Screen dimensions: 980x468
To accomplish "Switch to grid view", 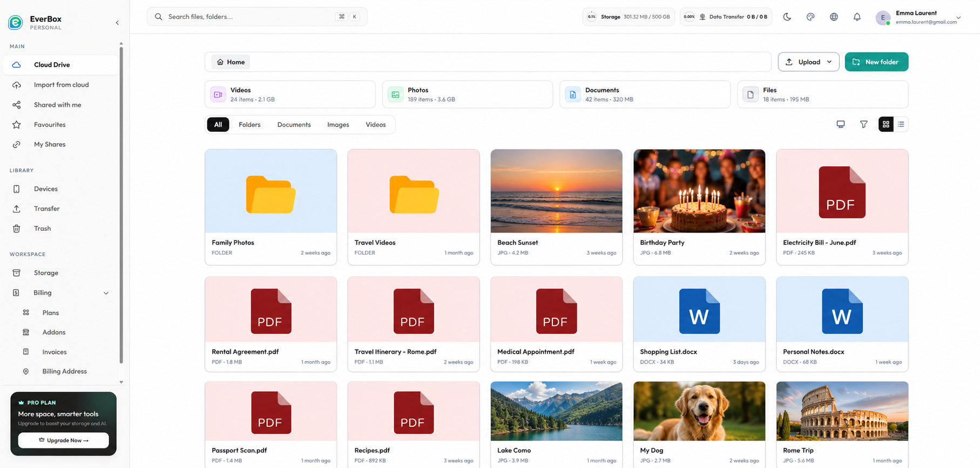I will coord(886,124).
